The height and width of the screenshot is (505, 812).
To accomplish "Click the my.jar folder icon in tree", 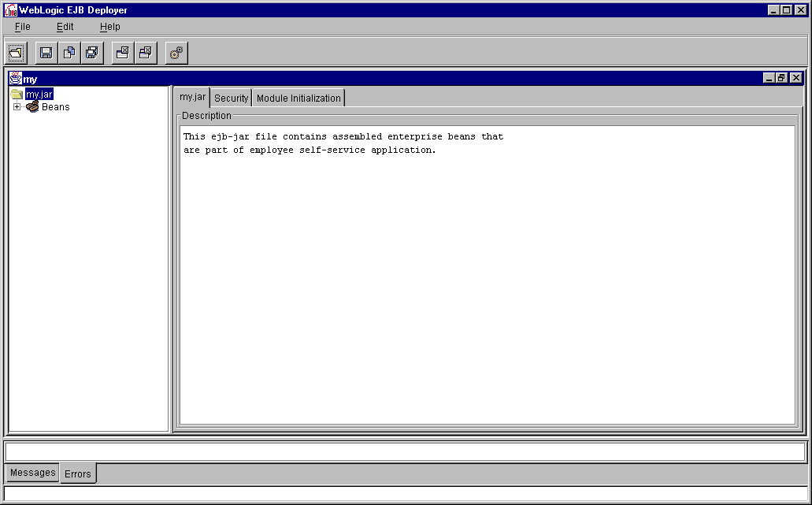I will coord(17,95).
